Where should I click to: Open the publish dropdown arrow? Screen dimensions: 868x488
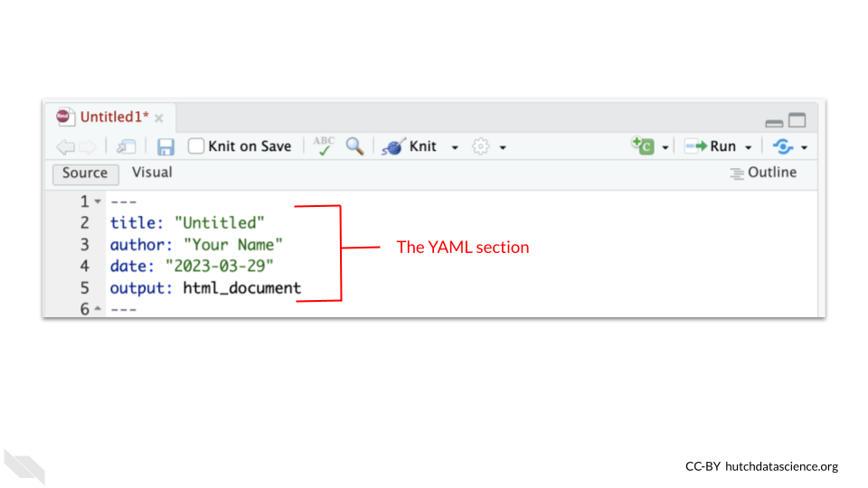(804, 147)
